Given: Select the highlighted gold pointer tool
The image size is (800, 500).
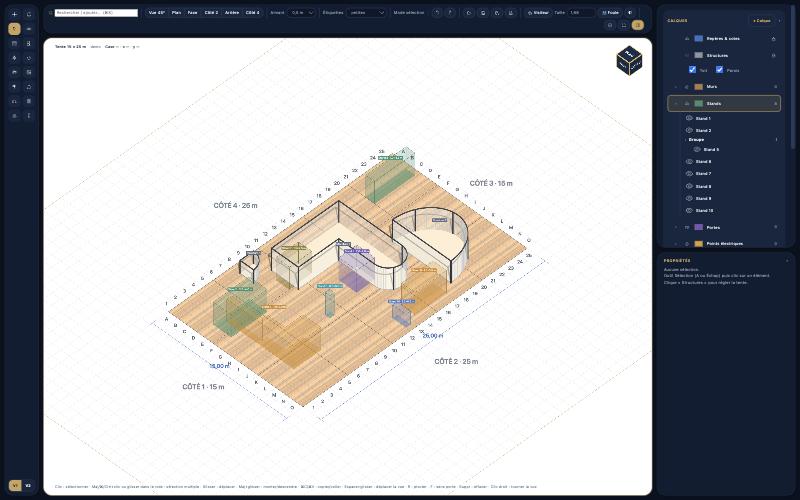Looking at the screenshot, I should coord(14,29).
